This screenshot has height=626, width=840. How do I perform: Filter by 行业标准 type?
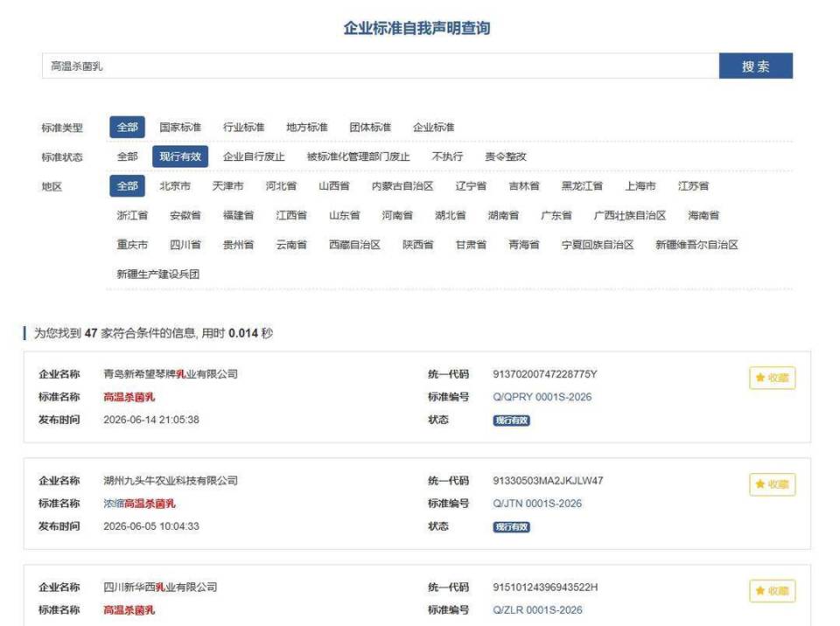pyautogui.click(x=244, y=128)
